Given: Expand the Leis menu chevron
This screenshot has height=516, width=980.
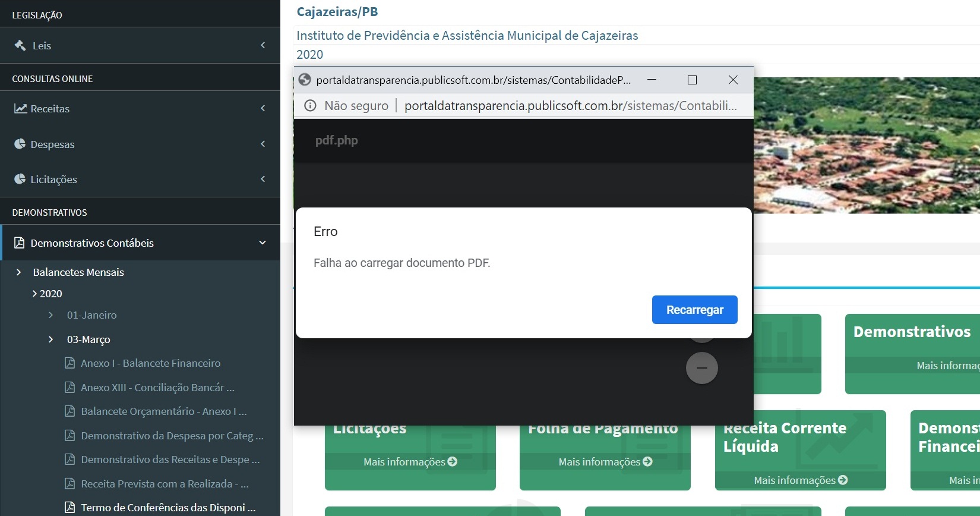Looking at the screenshot, I should pos(263,45).
